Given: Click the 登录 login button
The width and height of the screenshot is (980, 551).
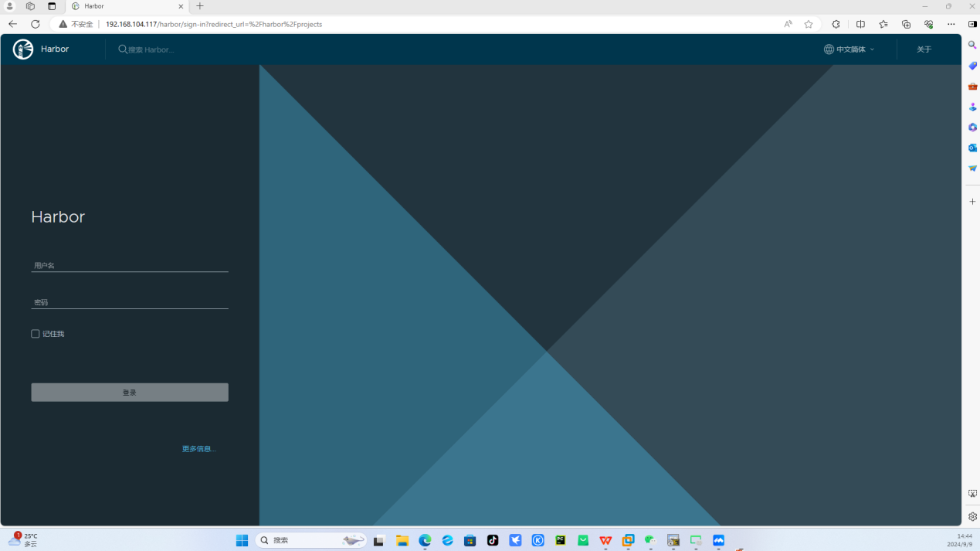Looking at the screenshot, I should coord(130,393).
